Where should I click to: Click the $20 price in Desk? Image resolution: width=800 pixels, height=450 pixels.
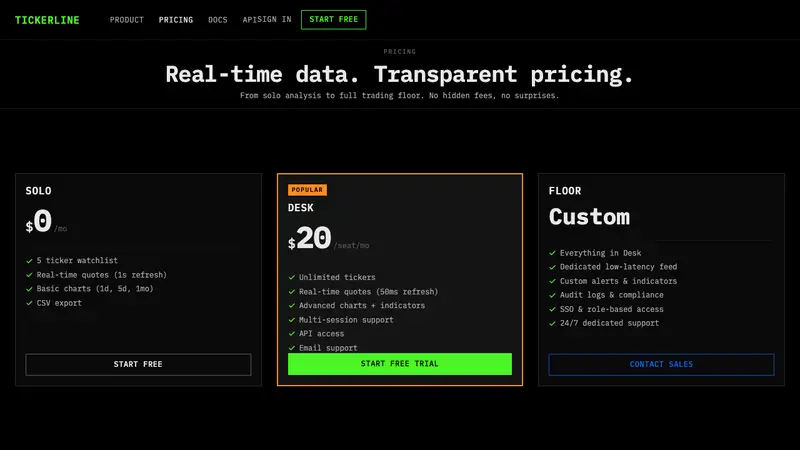pyautogui.click(x=310, y=238)
